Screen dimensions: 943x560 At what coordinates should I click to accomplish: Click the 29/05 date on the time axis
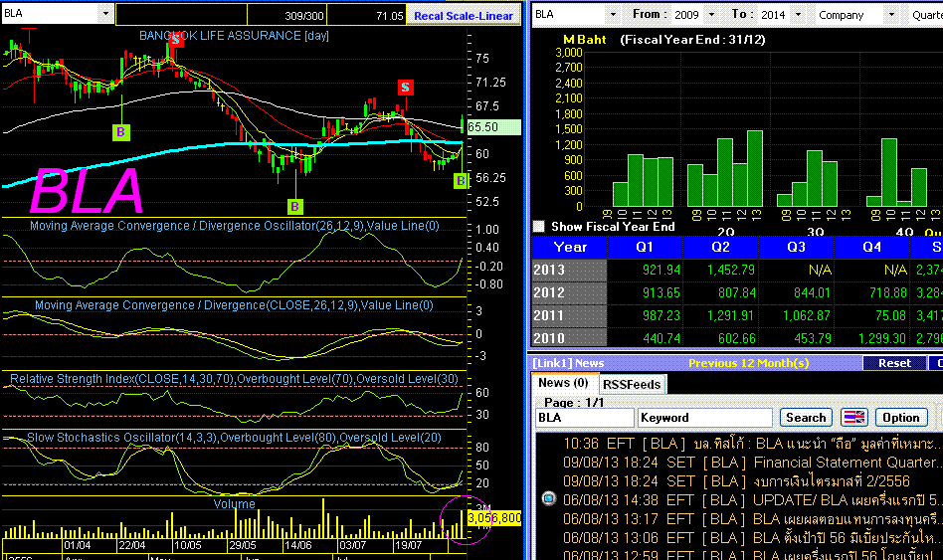coord(243,545)
